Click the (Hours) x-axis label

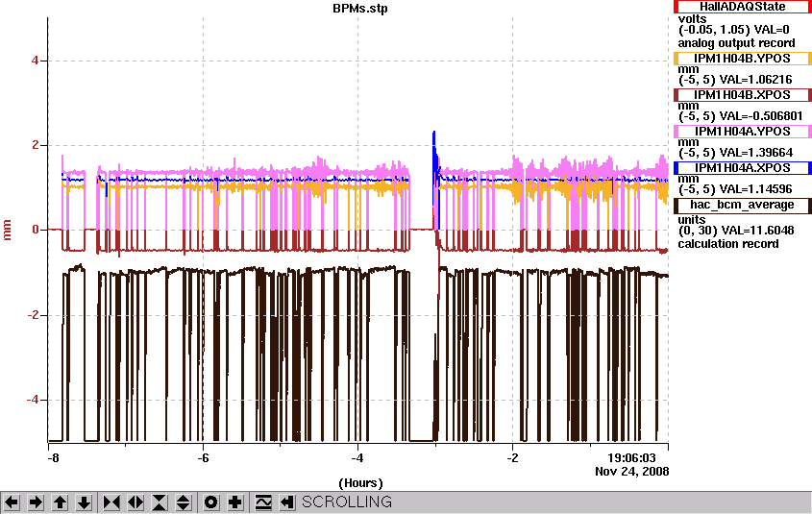(360, 483)
